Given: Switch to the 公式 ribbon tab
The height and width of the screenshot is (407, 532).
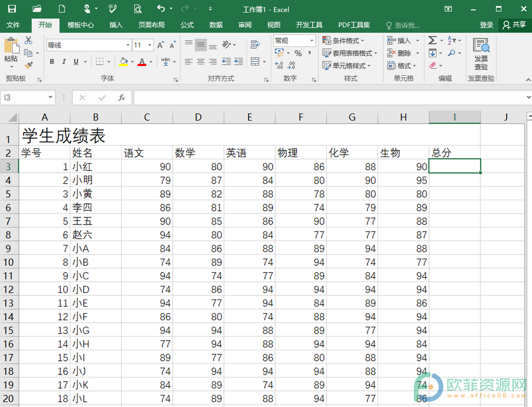Looking at the screenshot, I should (x=187, y=25).
